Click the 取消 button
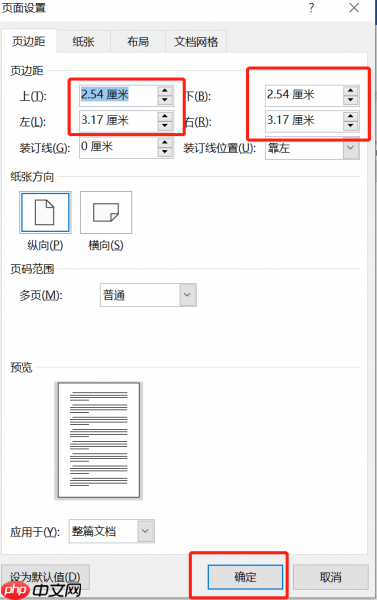This screenshot has height=600, width=377. [x=331, y=577]
